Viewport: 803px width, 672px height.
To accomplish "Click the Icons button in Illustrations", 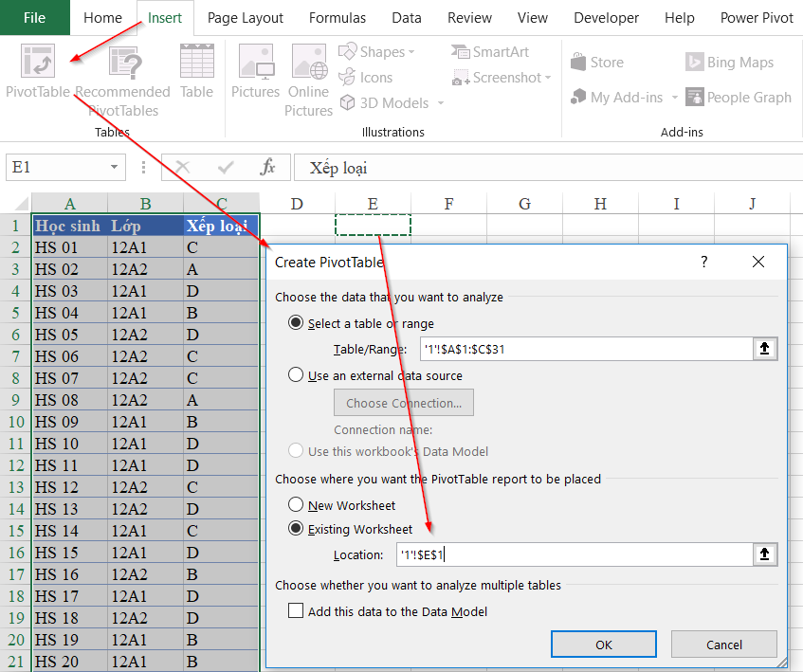I will tap(366, 78).
